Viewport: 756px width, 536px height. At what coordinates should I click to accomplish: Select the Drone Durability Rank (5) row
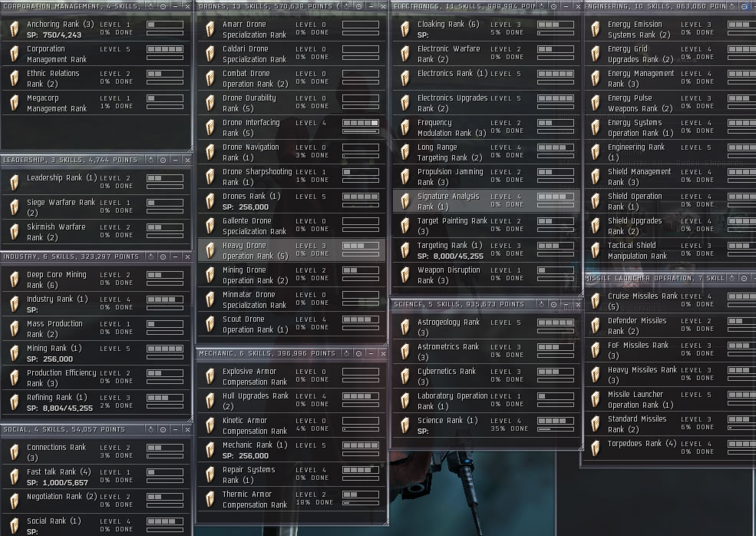pos(291,103)
